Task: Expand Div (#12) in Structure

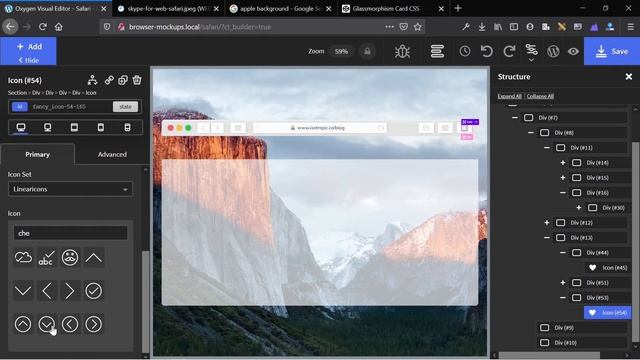Action: point(547,223)
